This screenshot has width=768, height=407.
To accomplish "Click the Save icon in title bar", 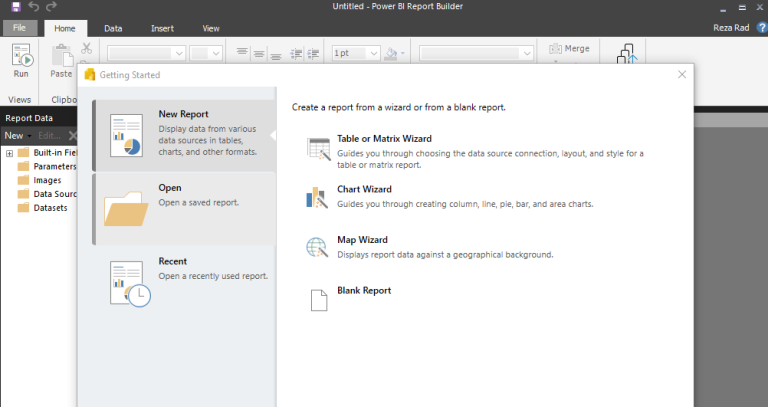I will (15, 7).
